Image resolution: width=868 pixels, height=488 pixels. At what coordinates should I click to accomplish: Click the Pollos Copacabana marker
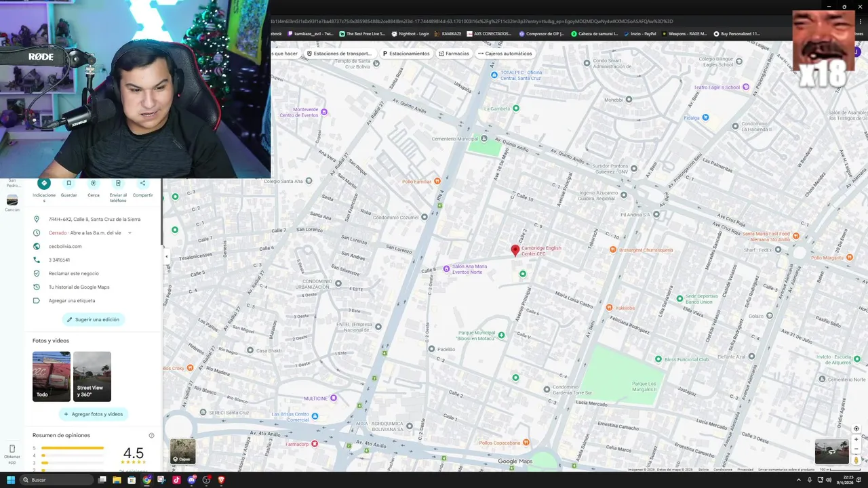526,443
